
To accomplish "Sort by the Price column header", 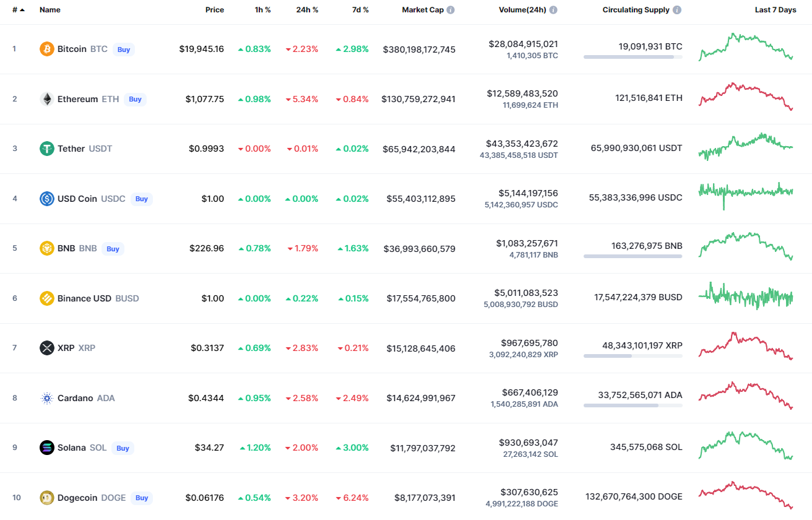I will point(215,10).
